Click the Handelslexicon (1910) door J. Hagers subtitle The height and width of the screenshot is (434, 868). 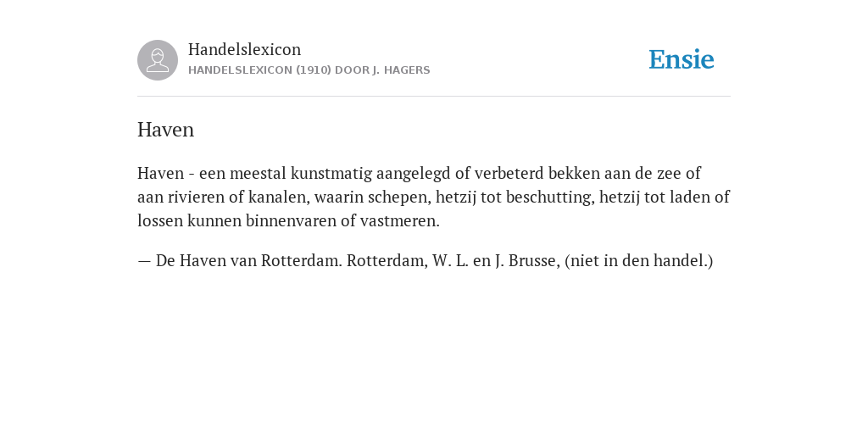tap(309, 70)
